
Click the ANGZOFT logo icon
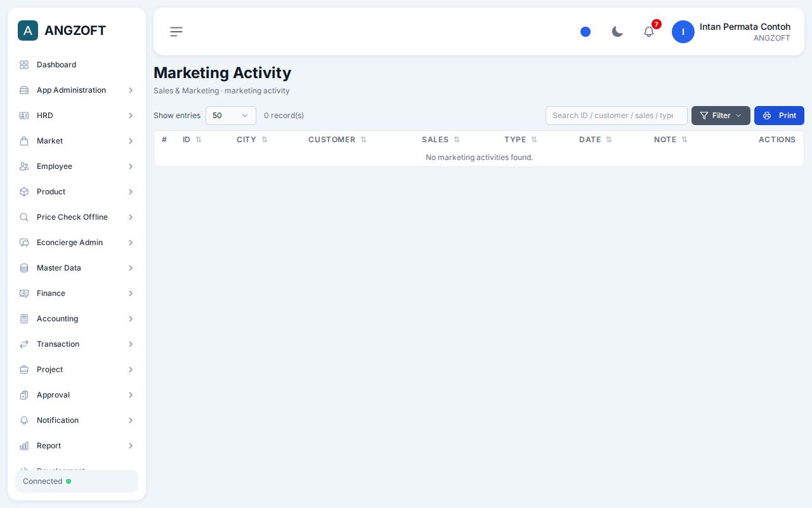(28, 30)
